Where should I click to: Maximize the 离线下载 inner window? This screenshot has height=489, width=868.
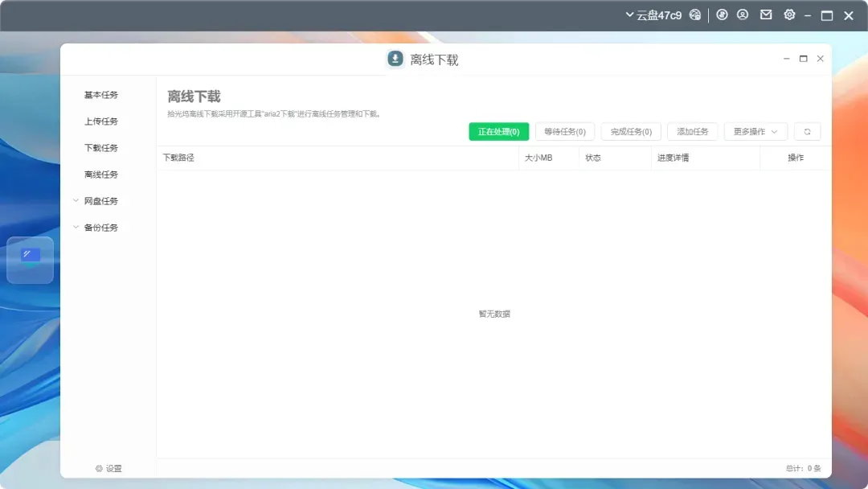click(803, 59)
